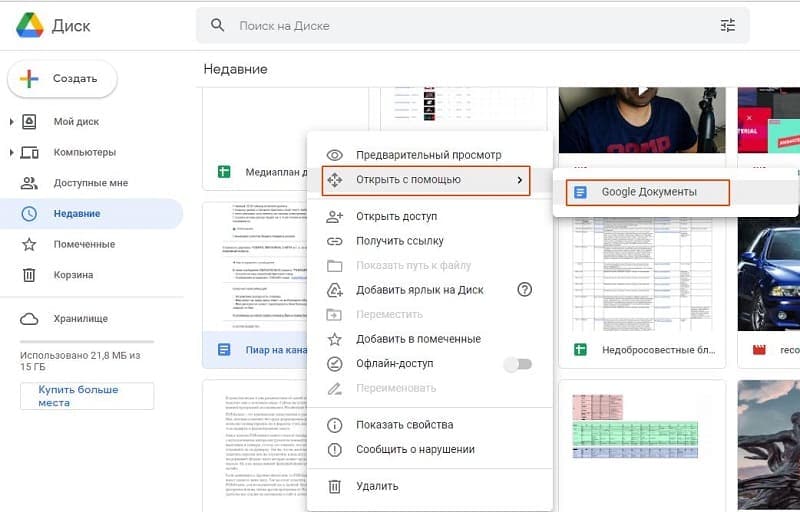Click the Помеченные star icon
Screen dimensions: 800x512
[29, 244]
